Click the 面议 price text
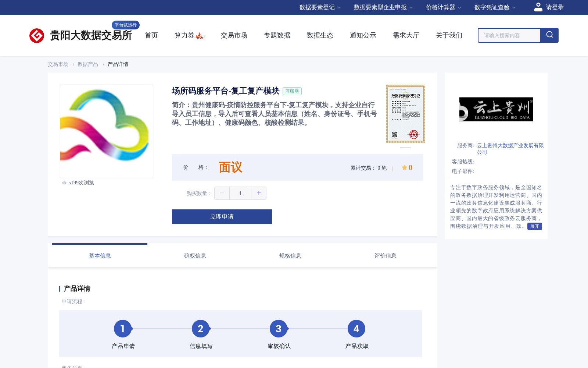The width and height of the screenshot is (588, 368). point(230,167)
